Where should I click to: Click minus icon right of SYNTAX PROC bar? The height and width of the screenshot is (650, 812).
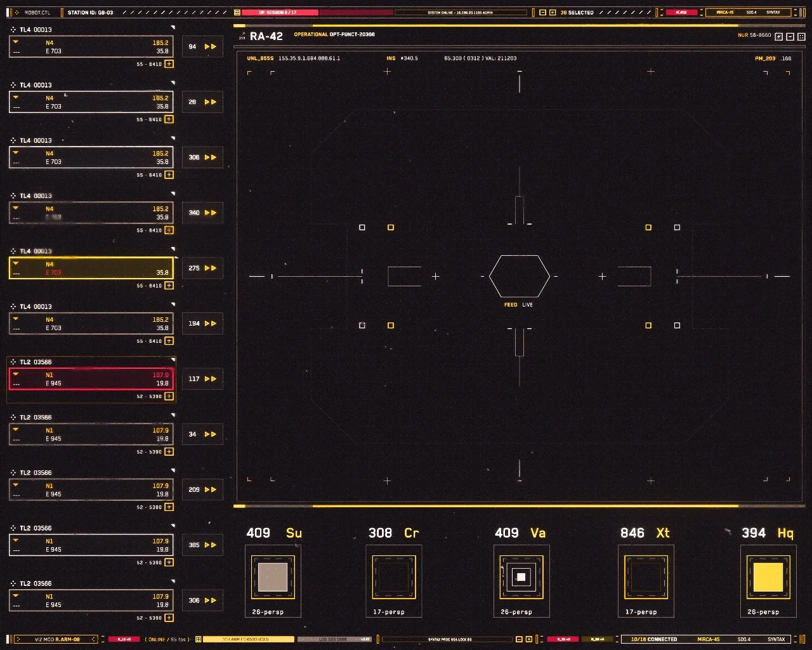tap(519, 639)
